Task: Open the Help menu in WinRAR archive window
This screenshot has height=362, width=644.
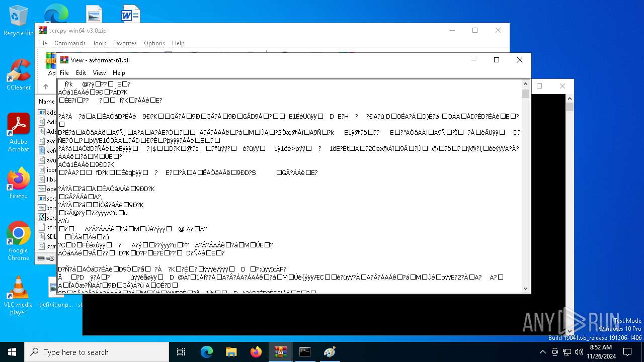Action: pyautogui.click(x=178, y=43)
